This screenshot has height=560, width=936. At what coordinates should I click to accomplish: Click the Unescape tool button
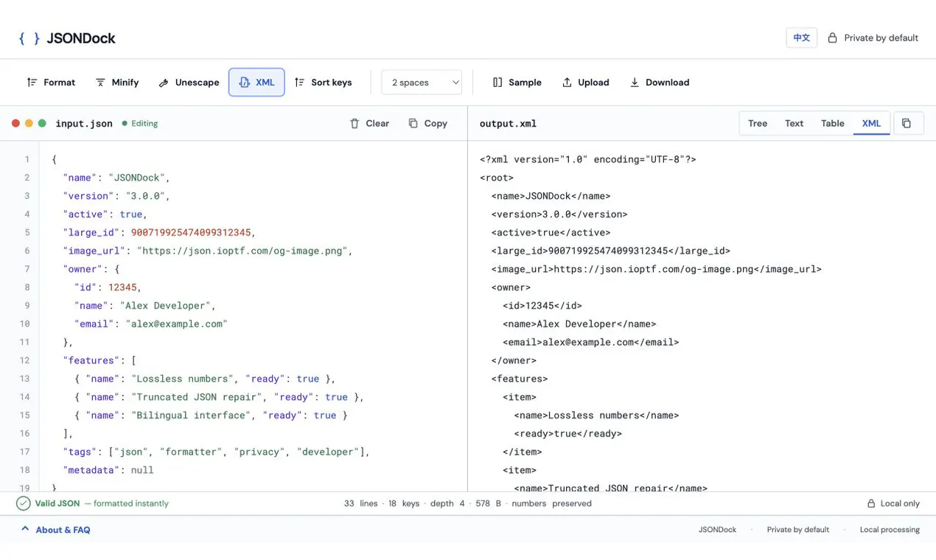(x=189, y=83)
